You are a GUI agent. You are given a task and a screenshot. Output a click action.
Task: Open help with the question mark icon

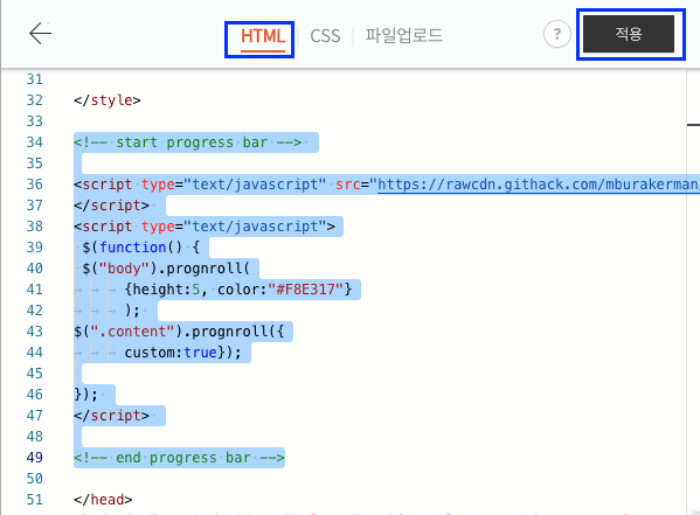point(557,34)
